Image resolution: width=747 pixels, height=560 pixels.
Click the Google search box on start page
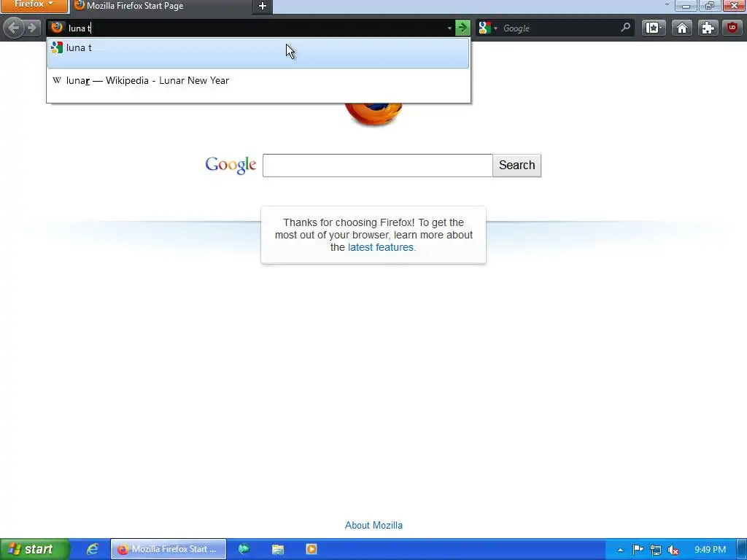[x=377, y=166]
